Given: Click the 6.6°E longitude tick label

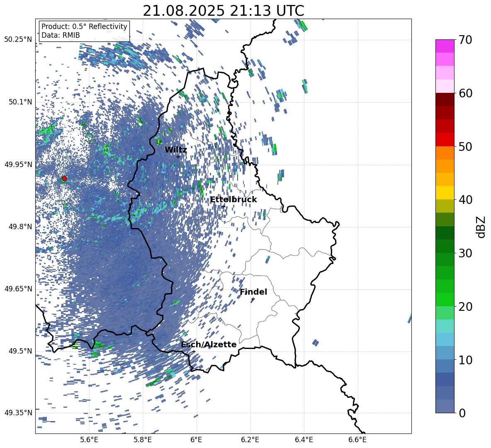Looking at the screenshot, I should tap(357, 440).
